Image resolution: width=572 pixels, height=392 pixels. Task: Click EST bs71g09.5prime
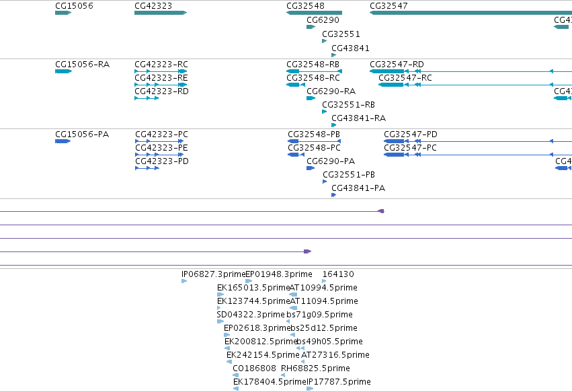319,315
